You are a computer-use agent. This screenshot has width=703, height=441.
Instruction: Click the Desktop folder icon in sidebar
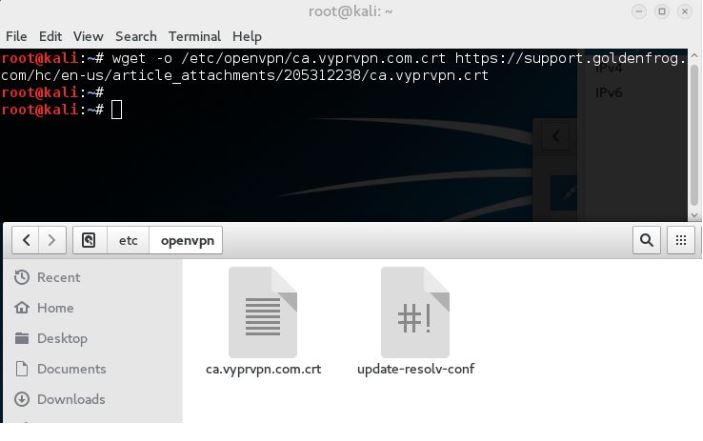coord(22,338)
